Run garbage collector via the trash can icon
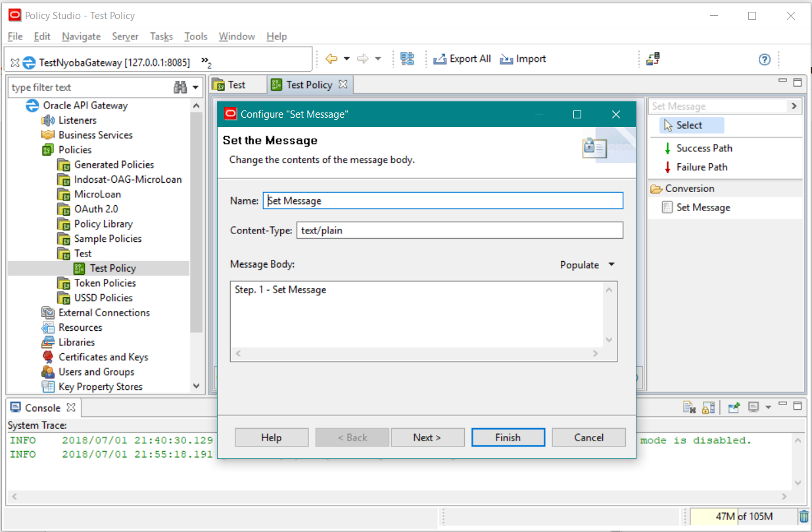This screenshot has height=532, width=812. pos(804,516)
